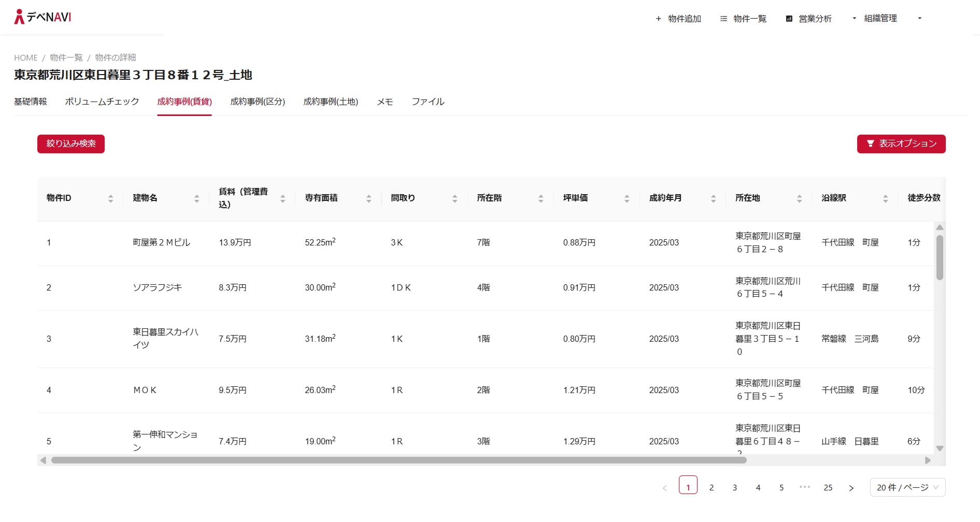
Task: Click the 営業分析 chart icon
Action: [788, 18]
